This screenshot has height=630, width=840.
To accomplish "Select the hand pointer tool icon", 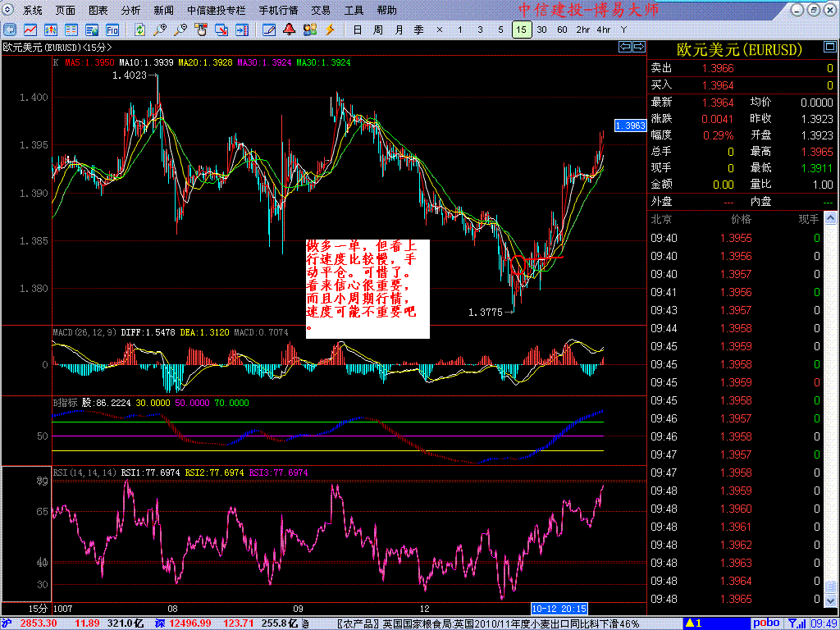I will (x=201, y=30).
